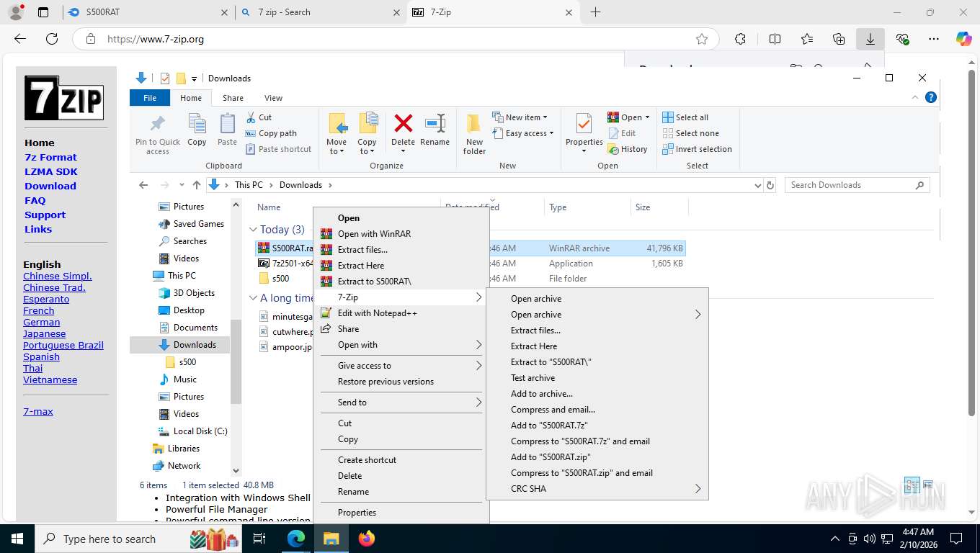The height and width of the screenshot is (553, 980).
Task: Click the 7-max link
Action: point(38,412)
